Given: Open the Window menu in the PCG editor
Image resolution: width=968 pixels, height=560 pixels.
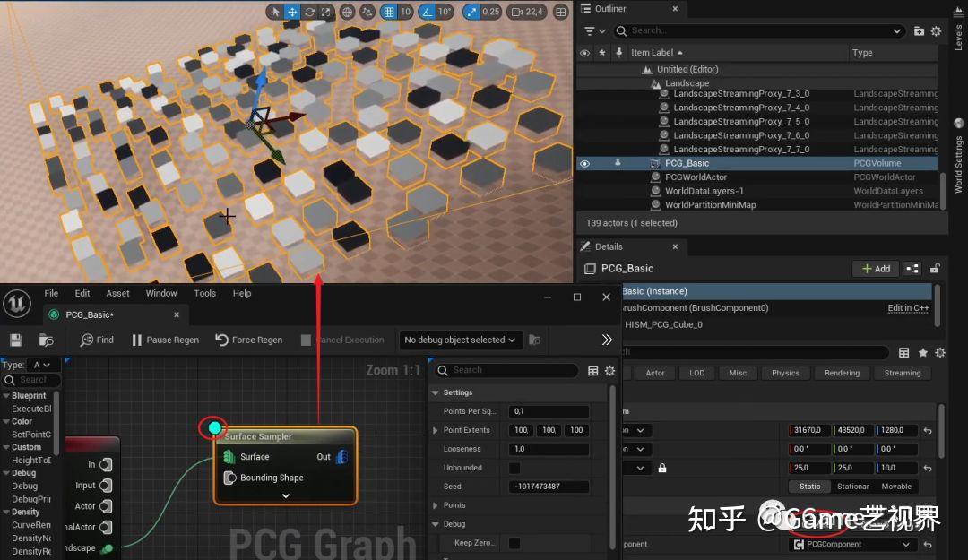Looking at the screenshot, I should [x=161, y=293].
